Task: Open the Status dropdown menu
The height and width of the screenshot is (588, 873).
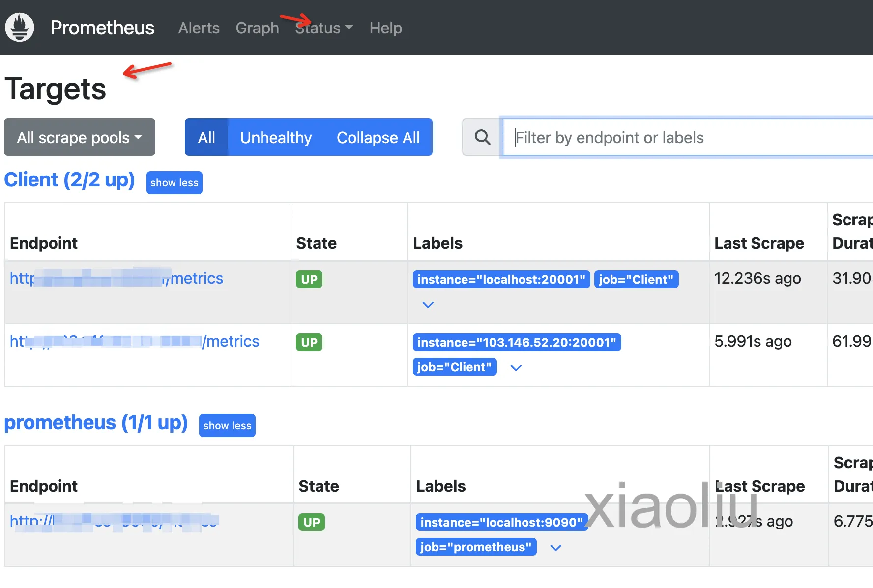Action: pos(324,28)
